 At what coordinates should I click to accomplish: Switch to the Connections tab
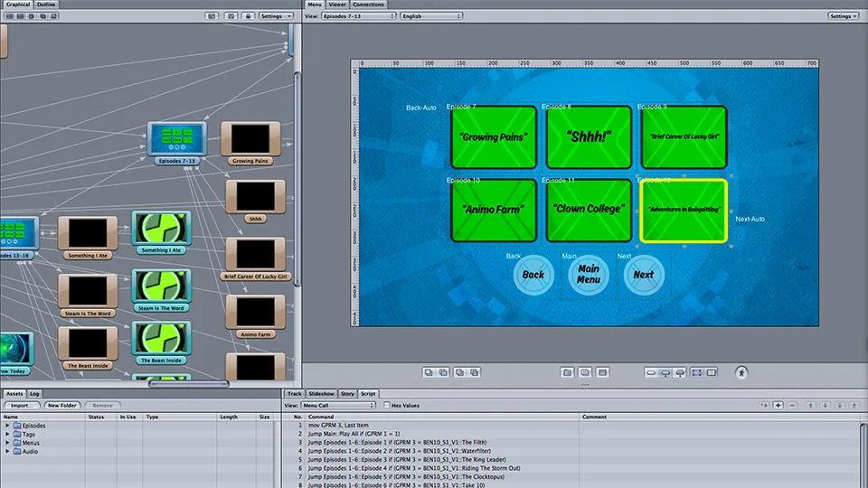368,5
